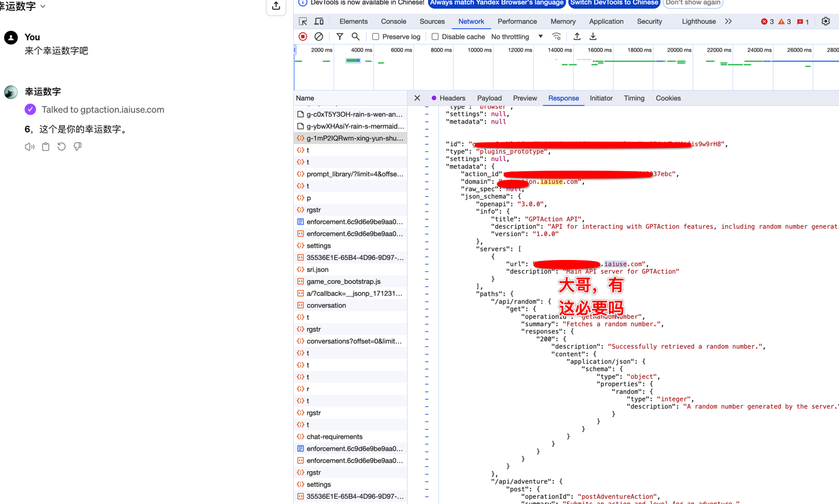Screen dimensions: 839x504
Task: Select the a/?callback=__jsonp request
Action: tap(351, 294)
